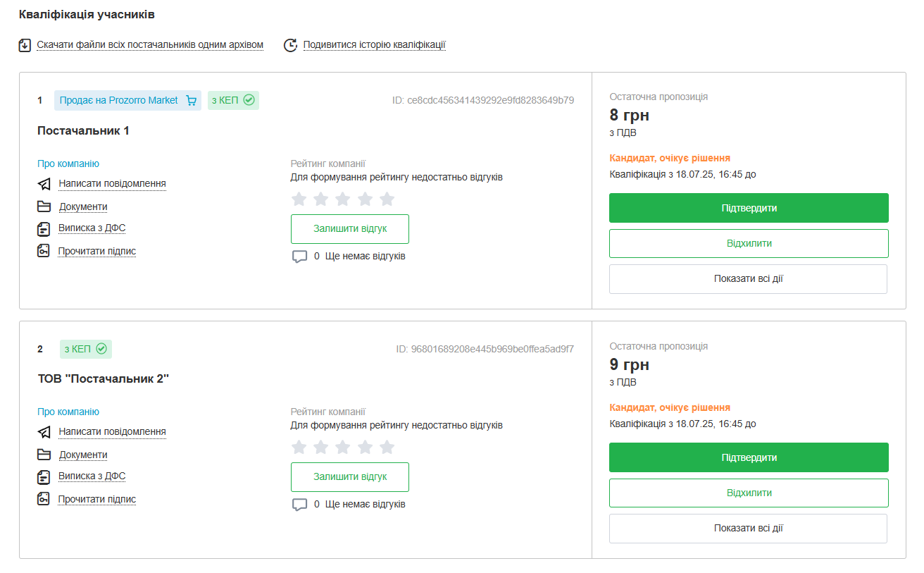
Task: Click folder icon for Постачальник 1 documents
Action: pos(44,207)
